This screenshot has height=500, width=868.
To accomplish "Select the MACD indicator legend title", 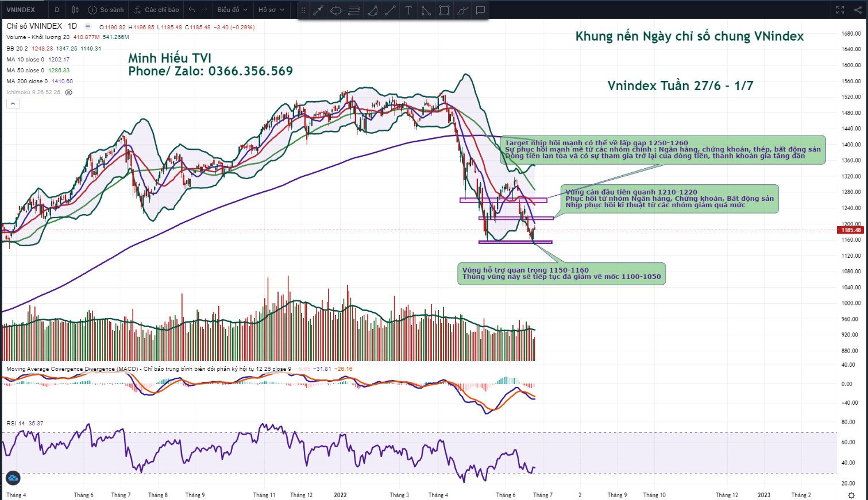I will 149,369.
